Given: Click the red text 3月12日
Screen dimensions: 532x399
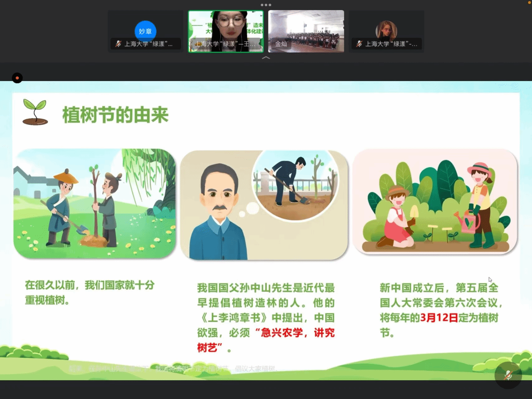Looking at the screenshot, I should (439, 318).
